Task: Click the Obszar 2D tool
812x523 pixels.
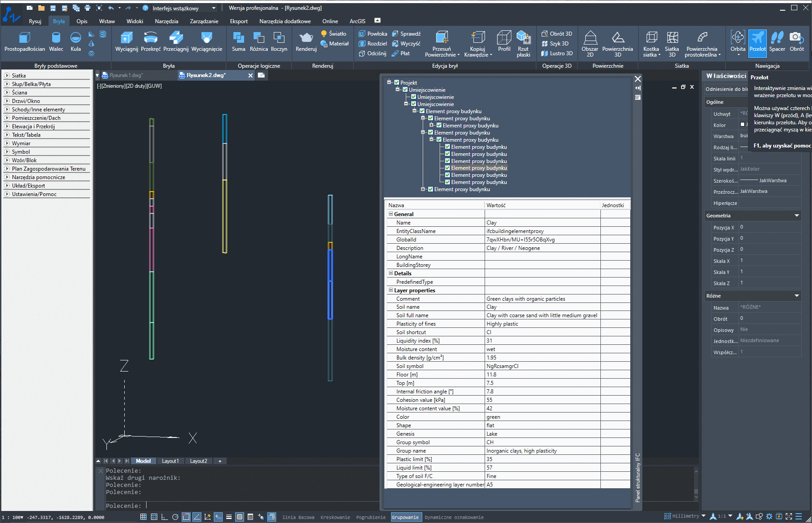Action: 590,44
